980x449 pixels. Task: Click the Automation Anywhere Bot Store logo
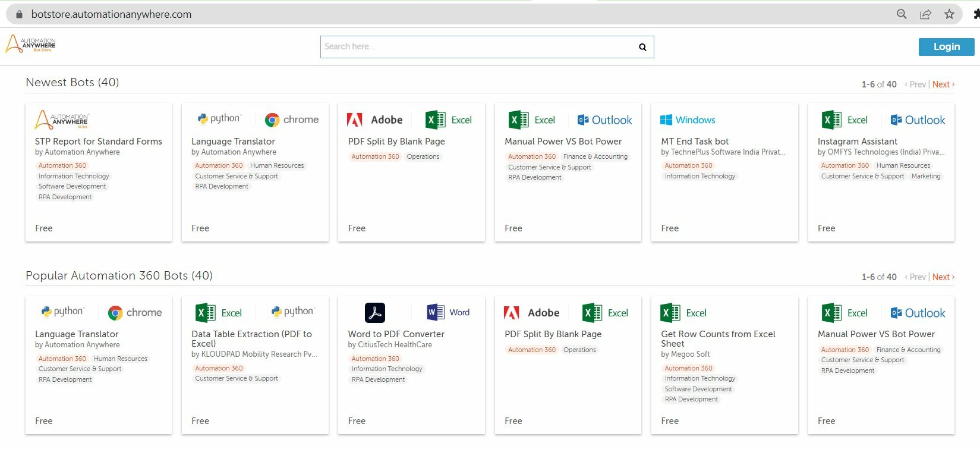[x=31, y=44]
